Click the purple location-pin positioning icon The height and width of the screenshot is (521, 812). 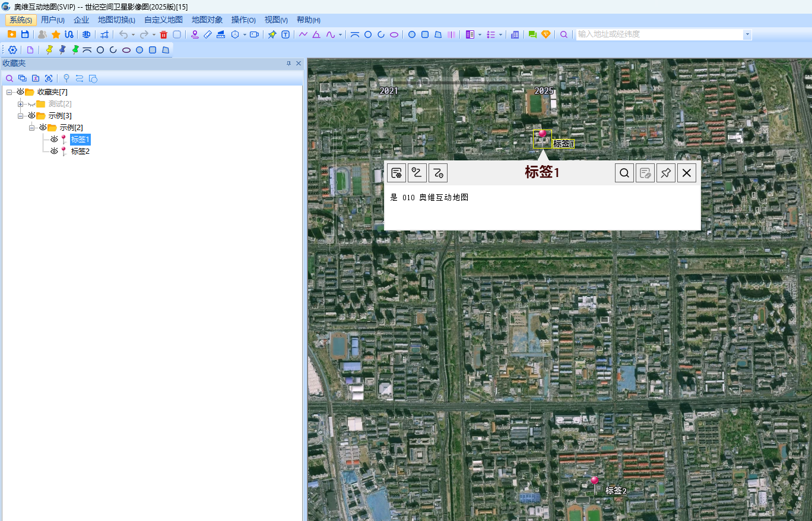195,34
